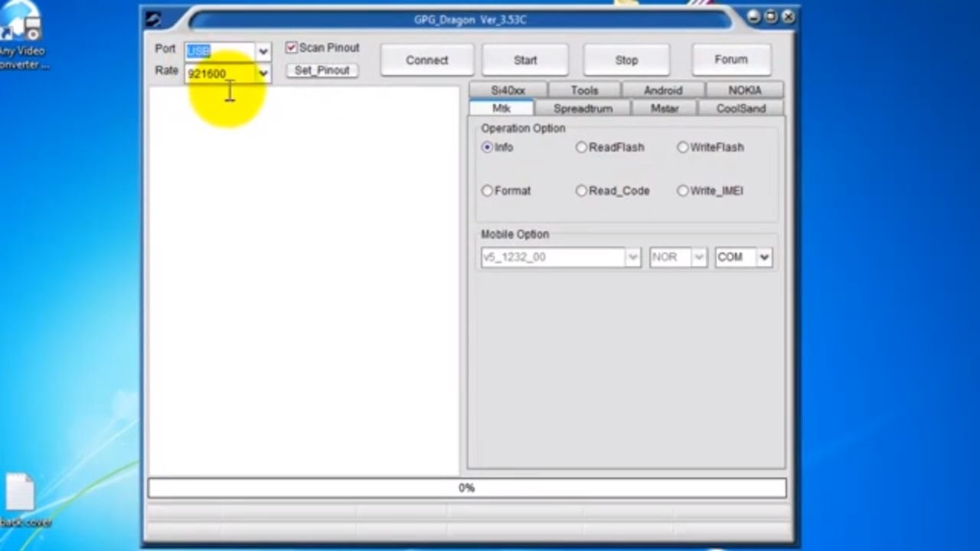Viewport: 980px width, 551px height.
Task: Click the Stop button
Action: click(x=626, y=60)
